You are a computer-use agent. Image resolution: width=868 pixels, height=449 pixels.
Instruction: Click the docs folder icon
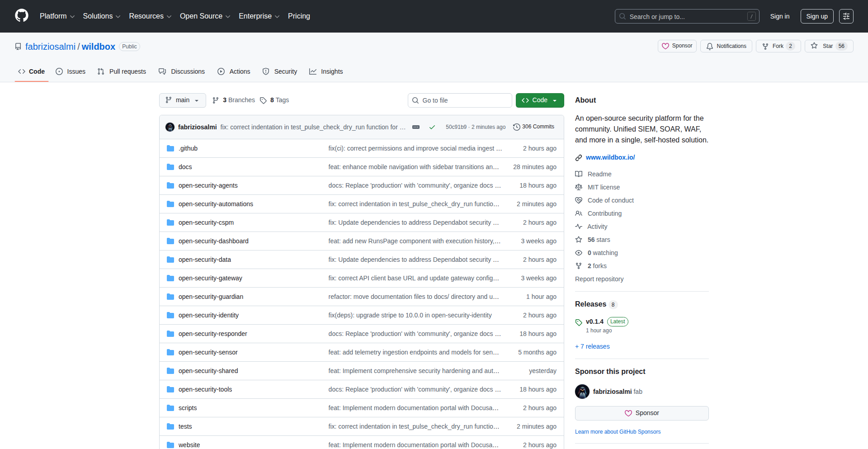coord(170,167)
